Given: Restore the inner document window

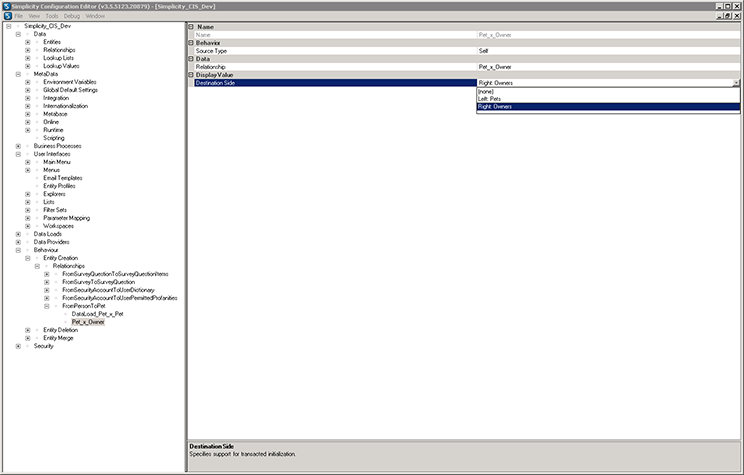Looking at the screenshot, I should [728, 16].
